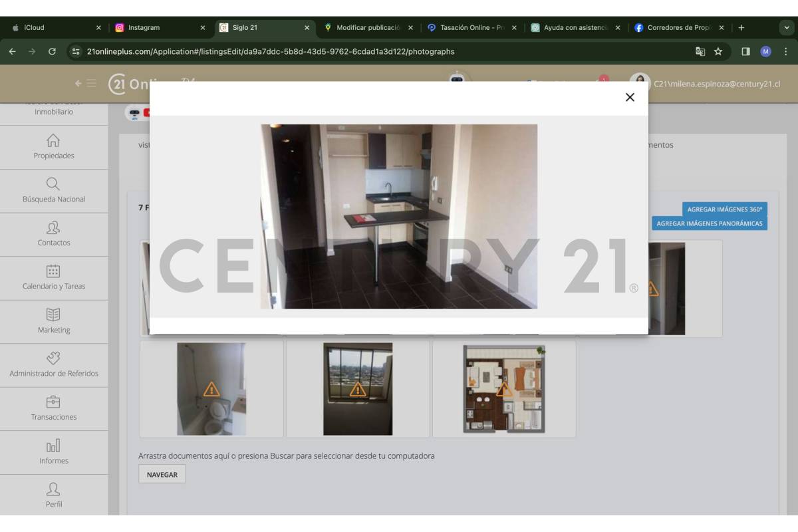Toggle the browser side panel
The height and width of the screenshot is (532, 798).
click(x=746, y=51)
